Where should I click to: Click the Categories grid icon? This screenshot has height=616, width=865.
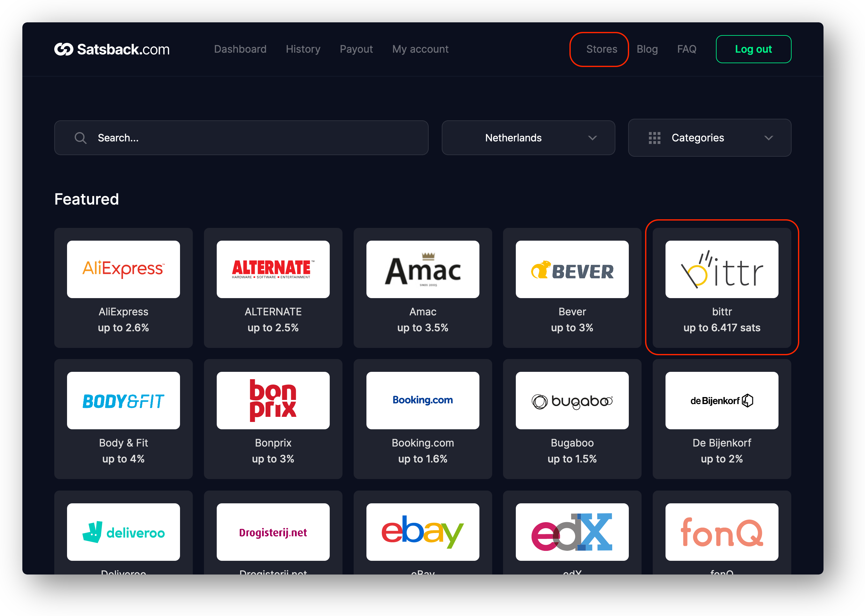click(654, 138)
